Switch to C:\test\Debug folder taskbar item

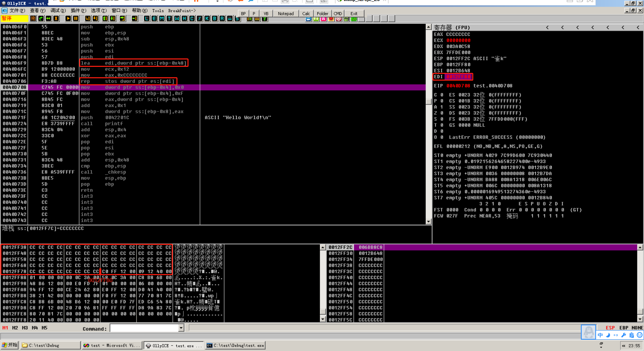pyautogui.click(x=50, y=345)
